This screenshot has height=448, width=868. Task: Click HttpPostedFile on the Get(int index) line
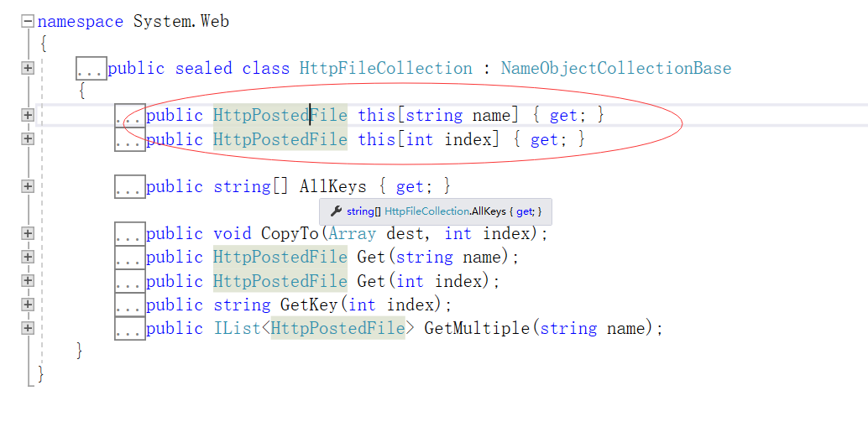280,281
